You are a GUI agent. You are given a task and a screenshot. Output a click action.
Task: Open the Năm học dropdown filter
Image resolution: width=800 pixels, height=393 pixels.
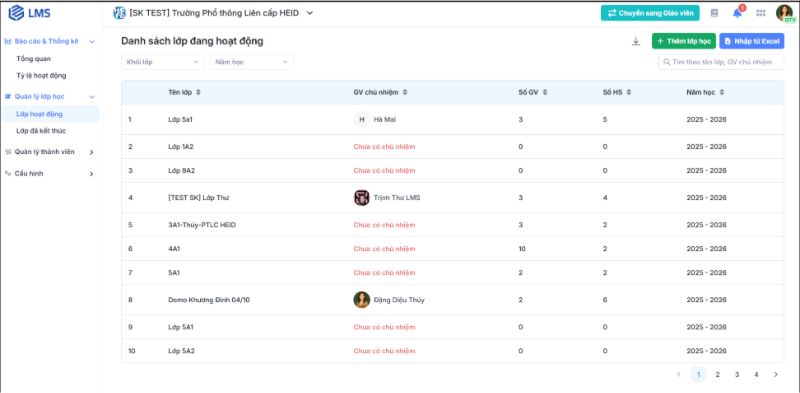[x=252, y=62]
